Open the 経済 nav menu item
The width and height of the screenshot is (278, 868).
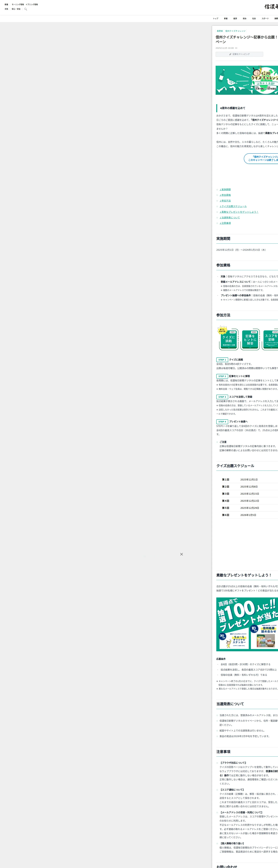tap(235, 19)
